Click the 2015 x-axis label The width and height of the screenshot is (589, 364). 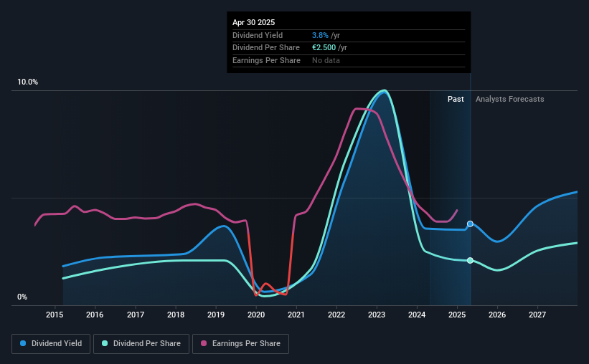[x=55, y=315]
